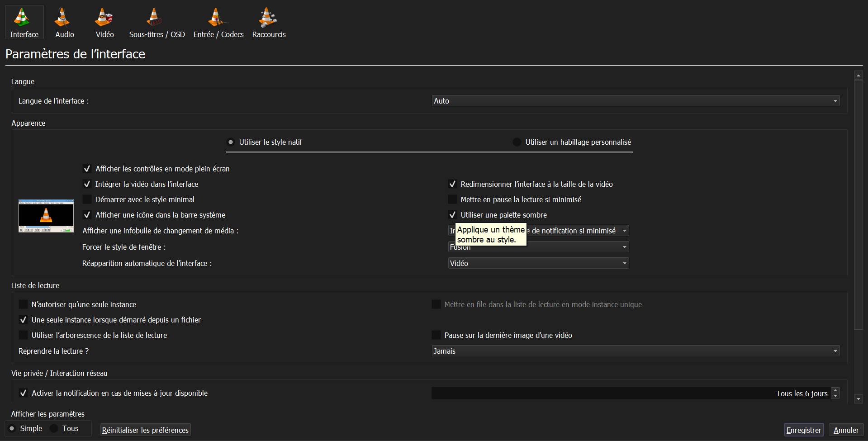This screenshot has height=441, width=868.
Task: Enable 'Démarrer avec le style minimal'
Action: [87, 199]
